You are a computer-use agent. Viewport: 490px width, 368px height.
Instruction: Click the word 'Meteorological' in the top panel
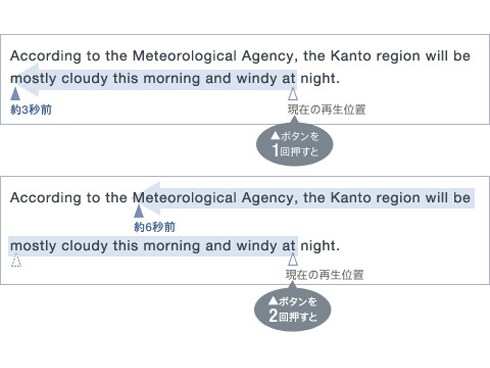click(x=185, y=56)
